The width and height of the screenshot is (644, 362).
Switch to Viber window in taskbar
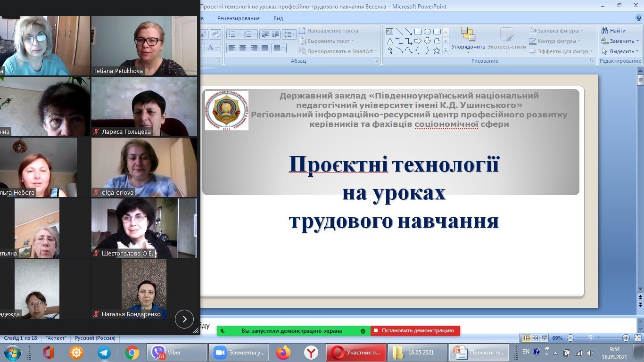[x=177, y=353]
